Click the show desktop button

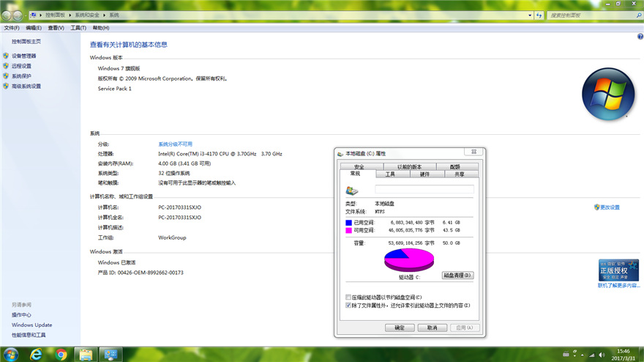[641, 355]
